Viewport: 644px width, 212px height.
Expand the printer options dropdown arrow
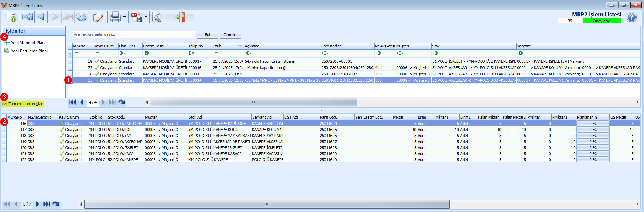125,17
